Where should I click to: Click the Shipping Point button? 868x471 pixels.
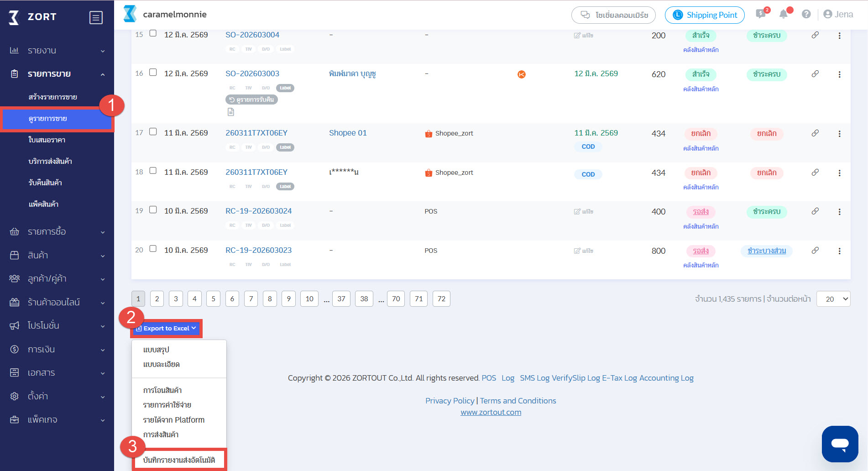pos(705,15)
